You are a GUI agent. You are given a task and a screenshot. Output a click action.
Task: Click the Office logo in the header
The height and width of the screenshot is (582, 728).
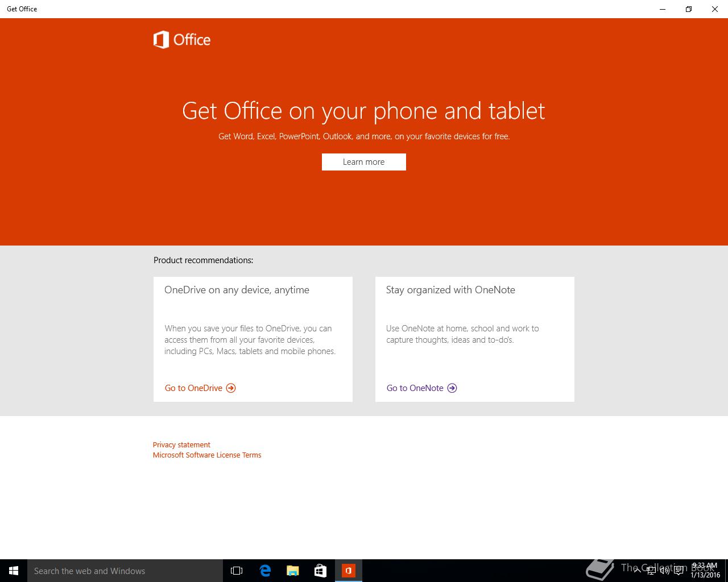[182, 40]
